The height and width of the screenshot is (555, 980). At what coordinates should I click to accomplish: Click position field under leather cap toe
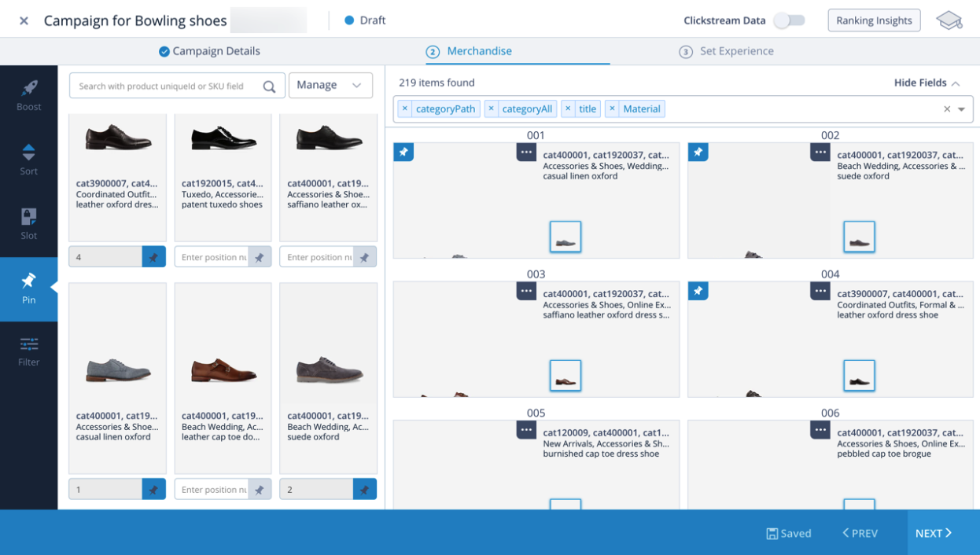[212, 489]
